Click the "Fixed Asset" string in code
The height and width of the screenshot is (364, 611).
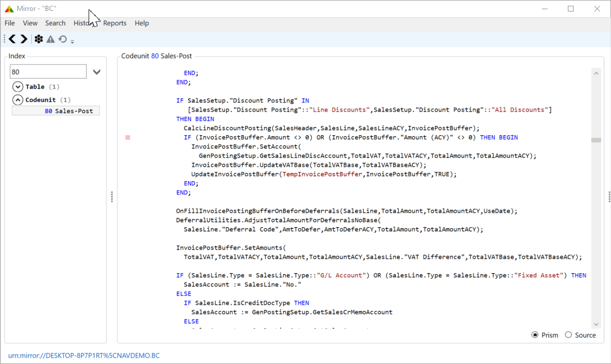tap(539, 275)
